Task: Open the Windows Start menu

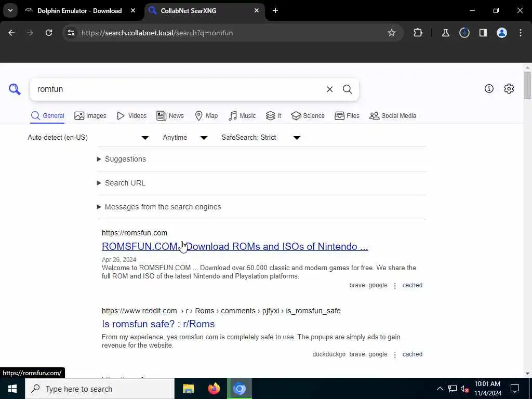Action: click(12, 389)
